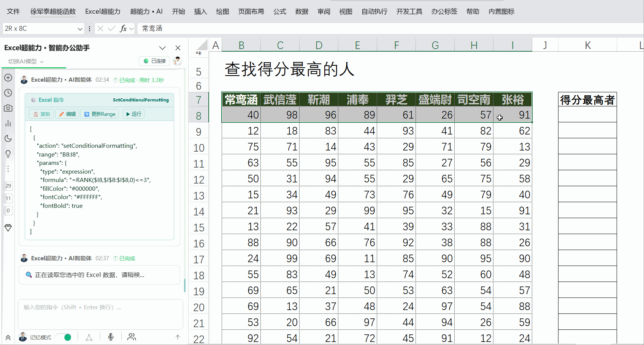Open the 内置图标 ribbon tab

tap(501, 11)
